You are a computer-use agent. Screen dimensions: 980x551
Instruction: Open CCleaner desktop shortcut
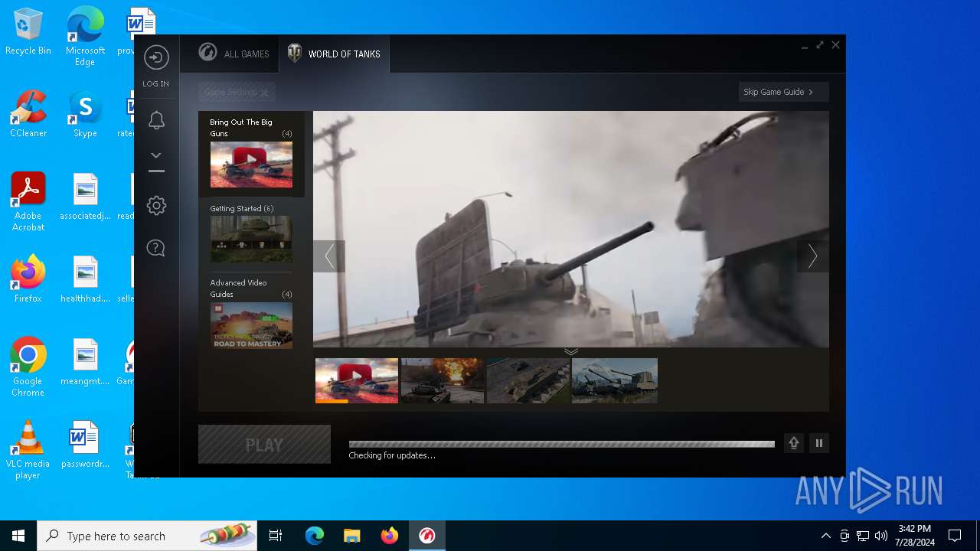point(28,115)
